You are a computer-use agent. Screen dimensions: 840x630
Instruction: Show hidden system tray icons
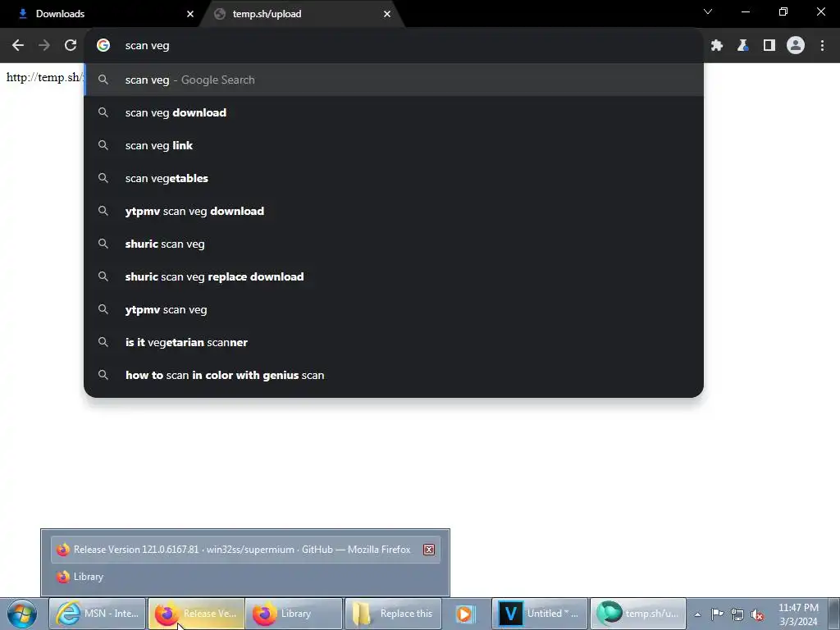click(x=697, y=614)
